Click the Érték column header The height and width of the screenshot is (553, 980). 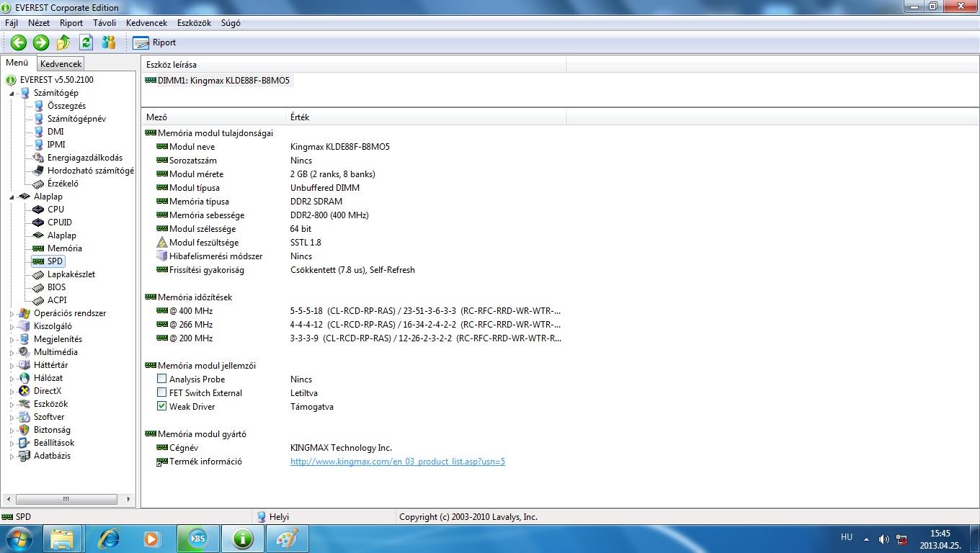[426, 117]
